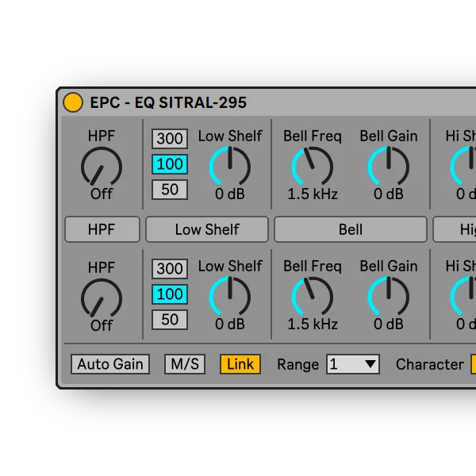
Task: Click the top row Low Shelf knob
Action: pos(230,166)
